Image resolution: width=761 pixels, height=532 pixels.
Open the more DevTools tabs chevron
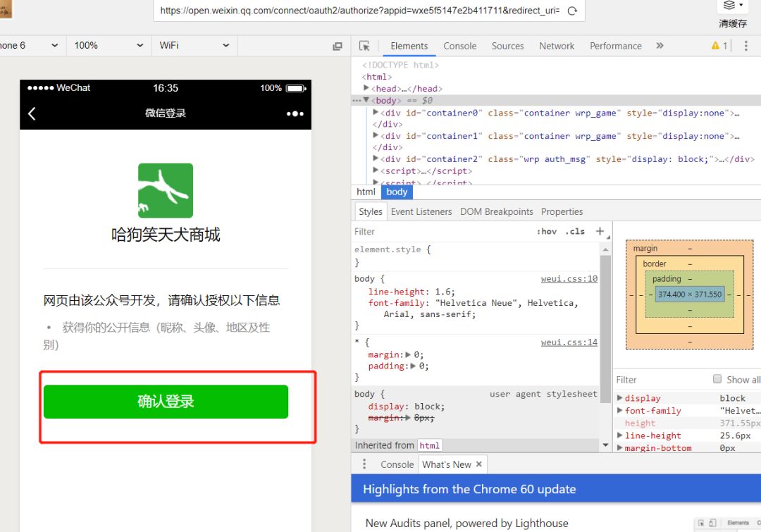660,46
